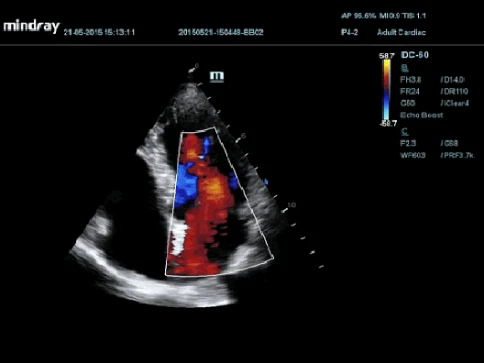Screen dimensions: 484x363
Task: Click the FH3.8 frequency parameter
Action: pos(410,80)
